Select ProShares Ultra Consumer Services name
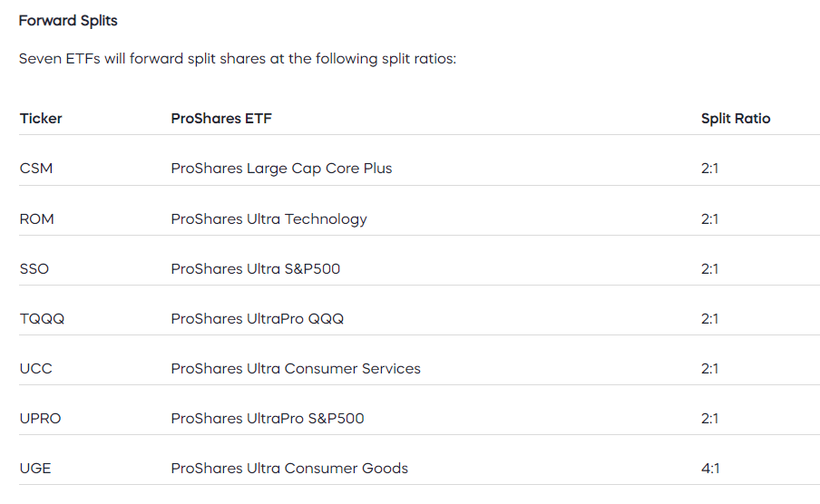 tap(296, 369)
